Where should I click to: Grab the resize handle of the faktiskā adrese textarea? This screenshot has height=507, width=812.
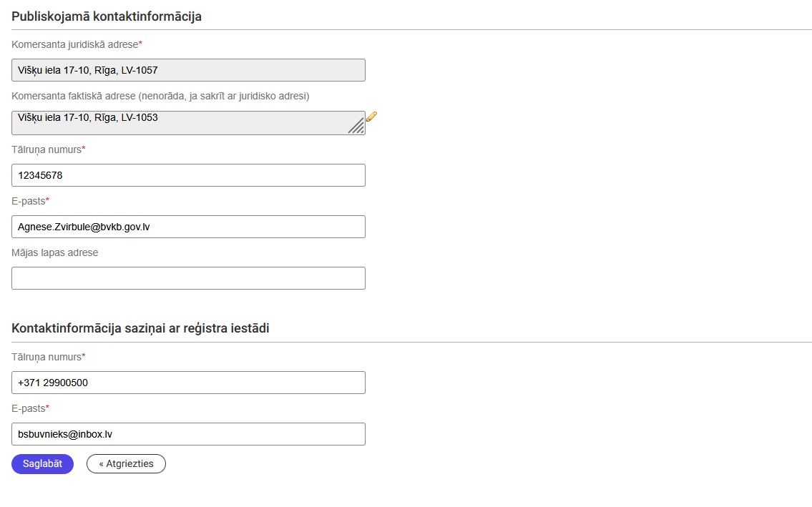click(x=357, y=127)
